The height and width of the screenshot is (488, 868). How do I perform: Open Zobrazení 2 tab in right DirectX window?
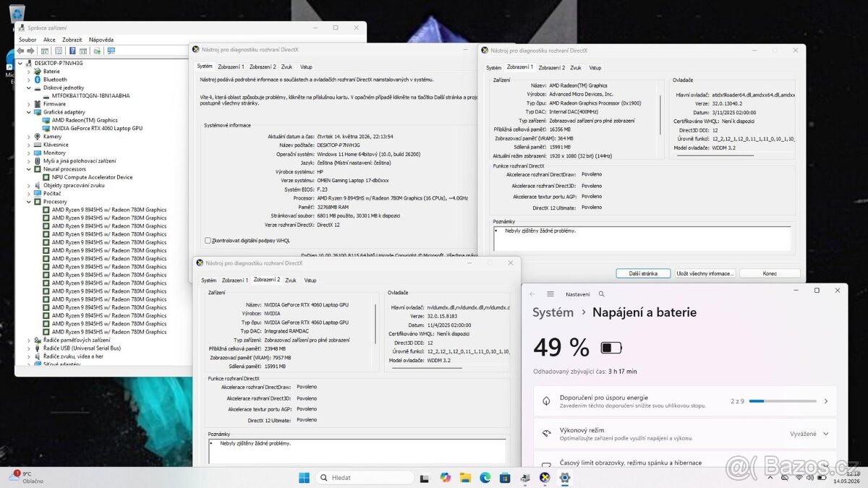coord(551,67)
